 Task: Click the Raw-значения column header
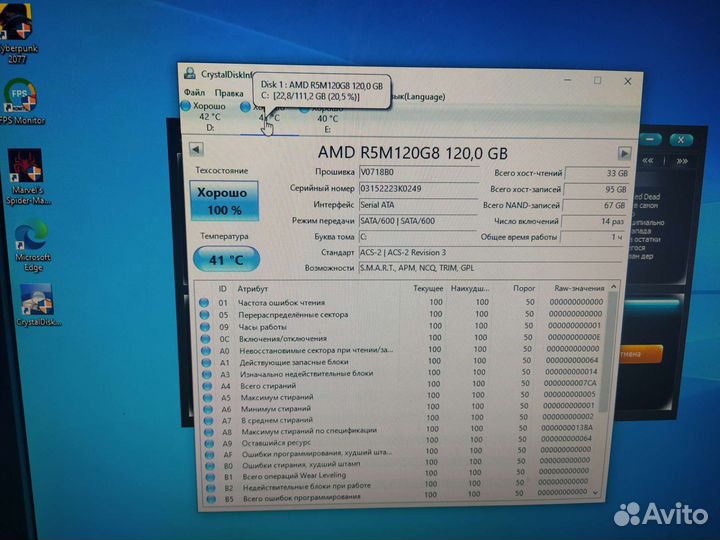(579, 288)
